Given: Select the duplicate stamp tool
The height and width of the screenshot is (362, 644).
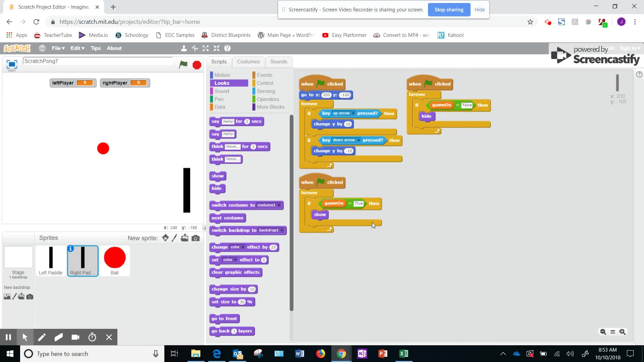Looking at the screenshot, I should point(184,48).
